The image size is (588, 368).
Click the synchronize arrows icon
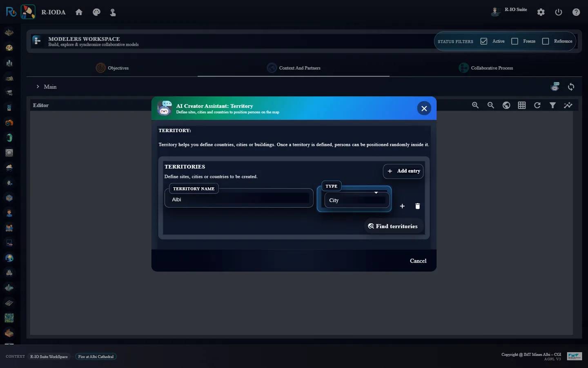571,87
